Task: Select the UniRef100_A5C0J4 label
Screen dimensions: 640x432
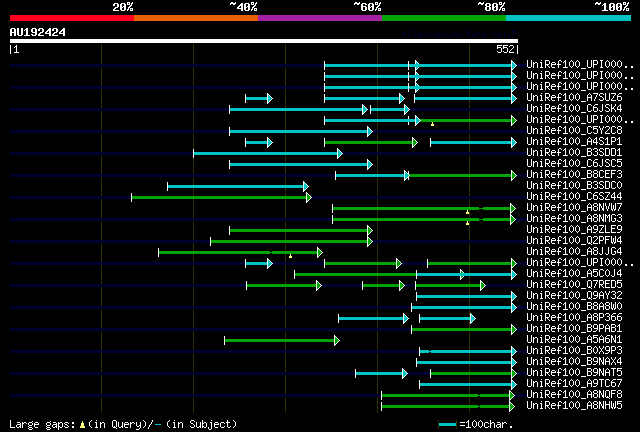Action: point(574,274)
